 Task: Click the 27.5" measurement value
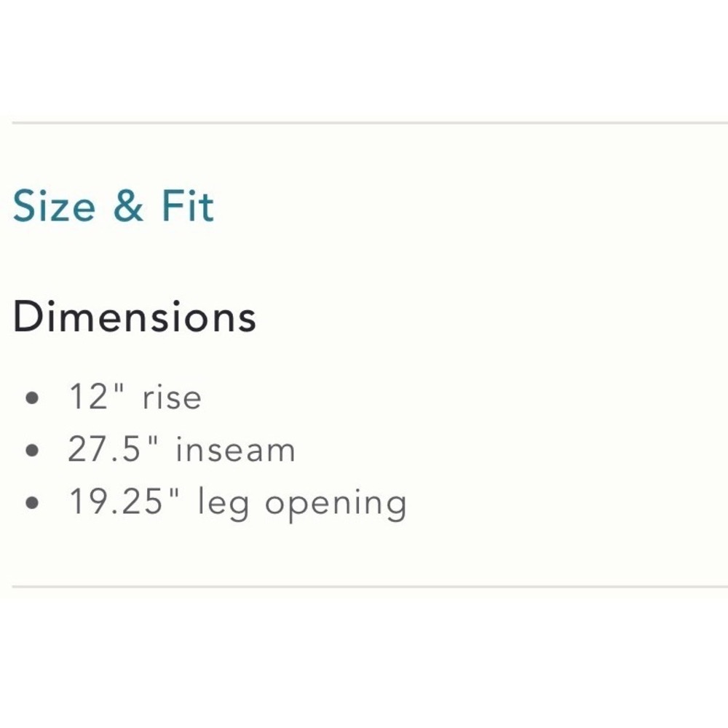click(x=114, y=449)
